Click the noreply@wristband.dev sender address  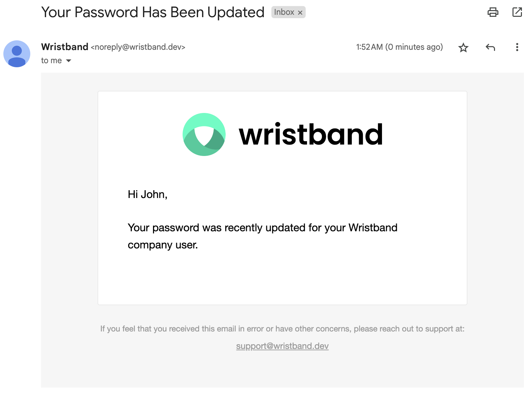[138, 47]
